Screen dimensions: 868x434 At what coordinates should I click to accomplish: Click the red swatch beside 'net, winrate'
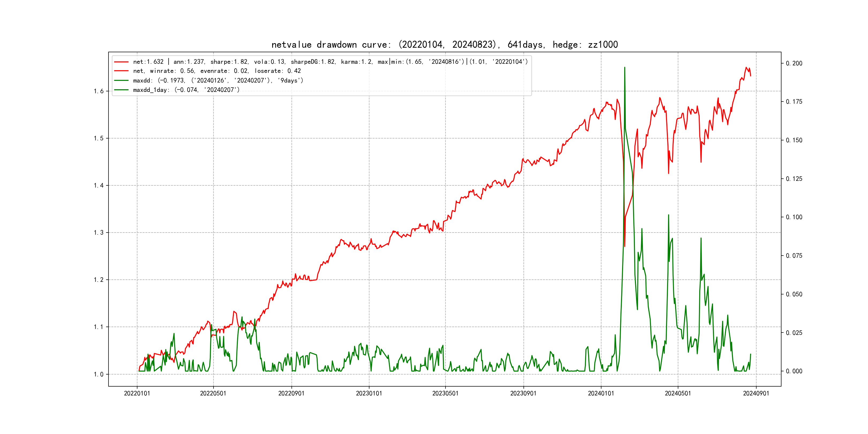121,71
